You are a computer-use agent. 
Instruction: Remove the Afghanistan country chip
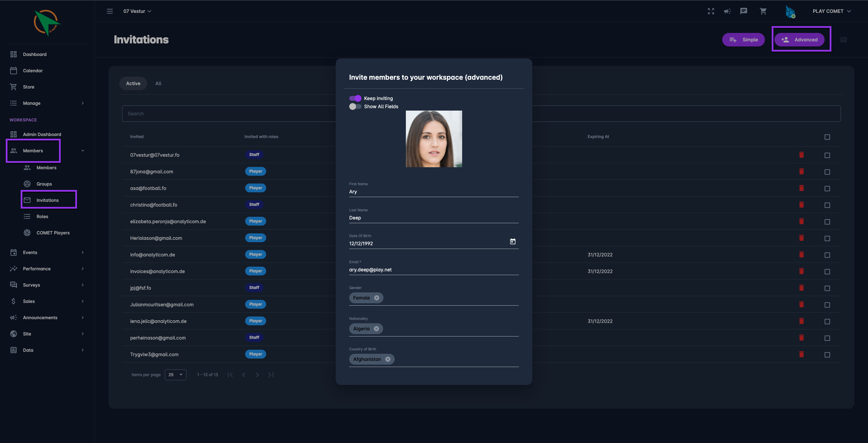pyautogui.click(x=388, y=359)
